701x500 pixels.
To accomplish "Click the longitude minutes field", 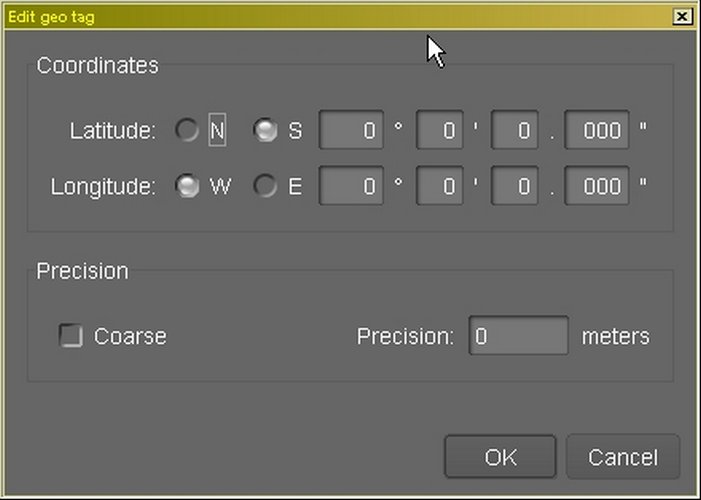I will point(439,187).
